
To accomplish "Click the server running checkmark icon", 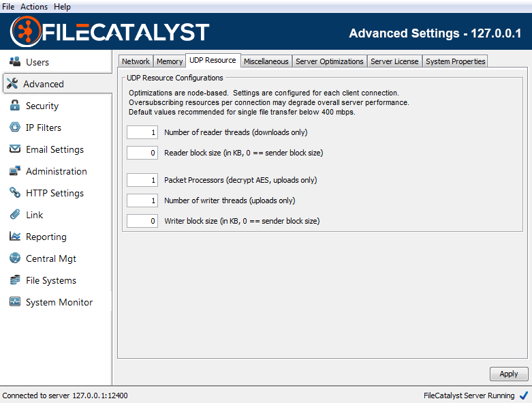I will pos(524,395).
